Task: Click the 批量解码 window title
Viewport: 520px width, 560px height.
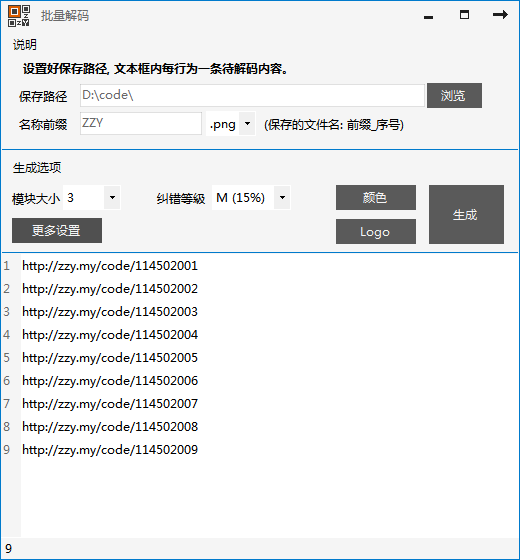Action: tap(65, 16)
